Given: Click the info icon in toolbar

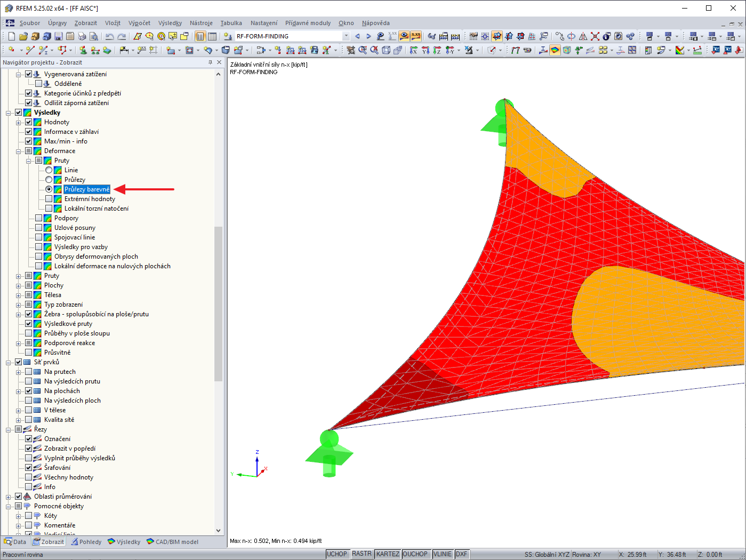Looking at the screenshot, I should (x=606, y=36).
